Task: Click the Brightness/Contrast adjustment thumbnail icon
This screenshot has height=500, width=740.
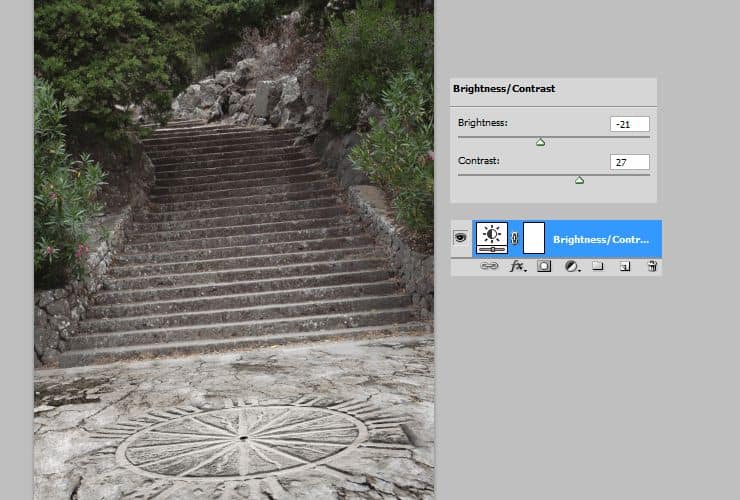Action: (491, 238)
